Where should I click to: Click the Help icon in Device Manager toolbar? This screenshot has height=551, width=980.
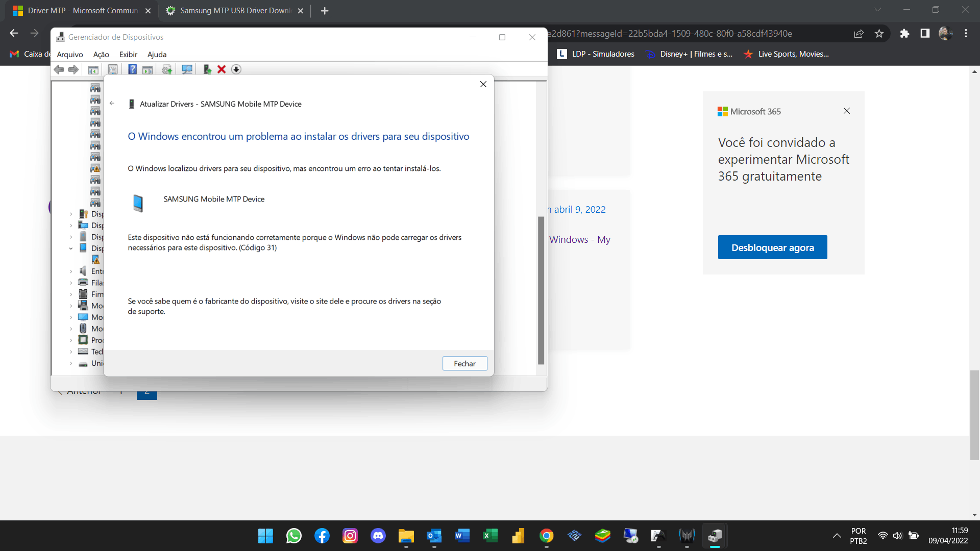click(x=132, y=69)
